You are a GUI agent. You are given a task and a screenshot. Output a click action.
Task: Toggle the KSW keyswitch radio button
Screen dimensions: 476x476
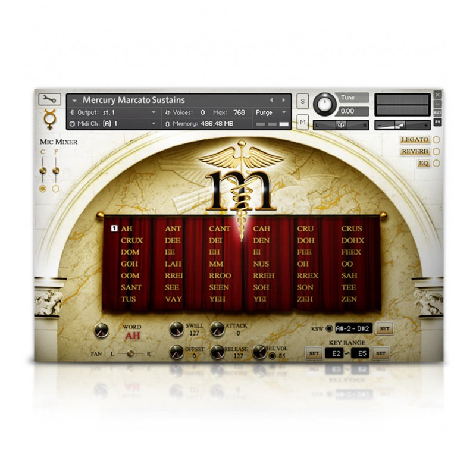329,328
